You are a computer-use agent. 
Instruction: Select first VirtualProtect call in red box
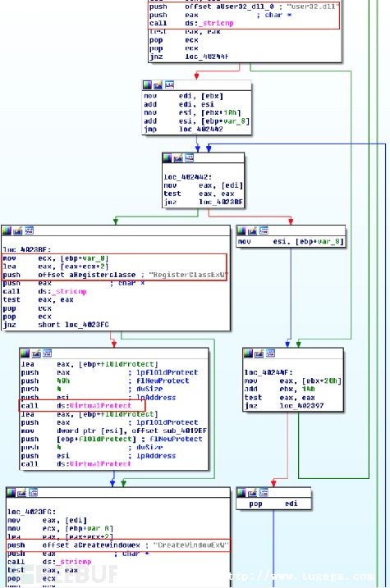pyautogui.click(x=82, y=406)
